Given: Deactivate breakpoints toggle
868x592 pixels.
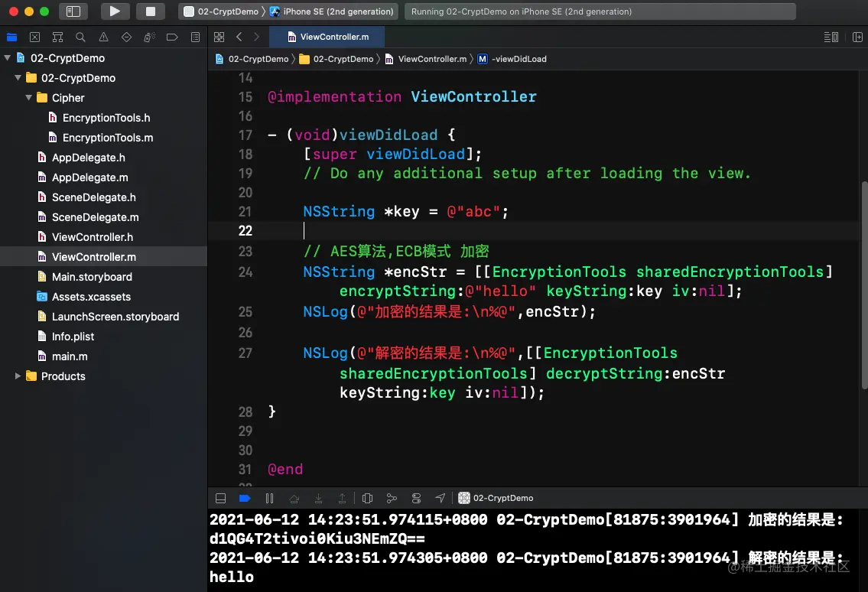Looking at the screenshot, I should (245, 498).
